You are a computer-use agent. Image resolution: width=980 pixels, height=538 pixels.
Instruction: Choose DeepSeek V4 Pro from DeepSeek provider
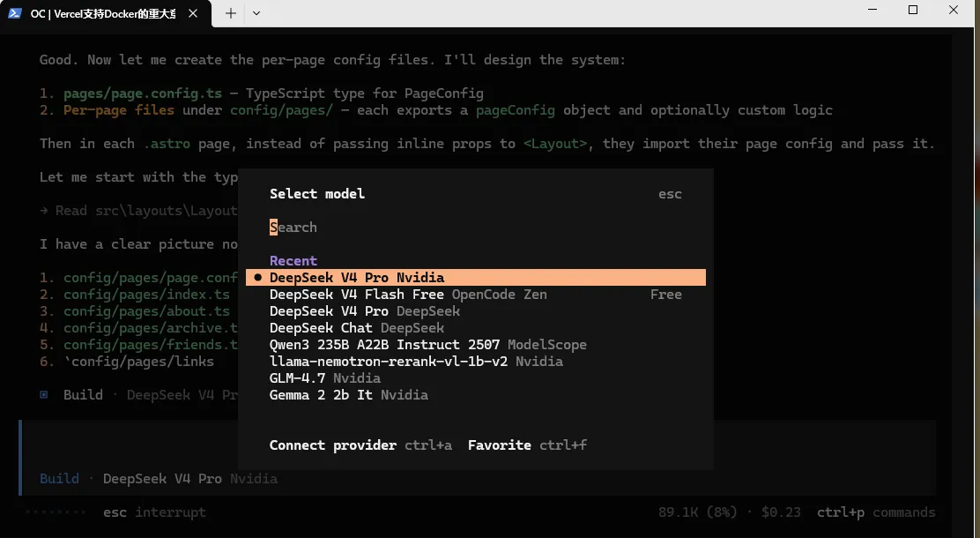pos(476,311)
